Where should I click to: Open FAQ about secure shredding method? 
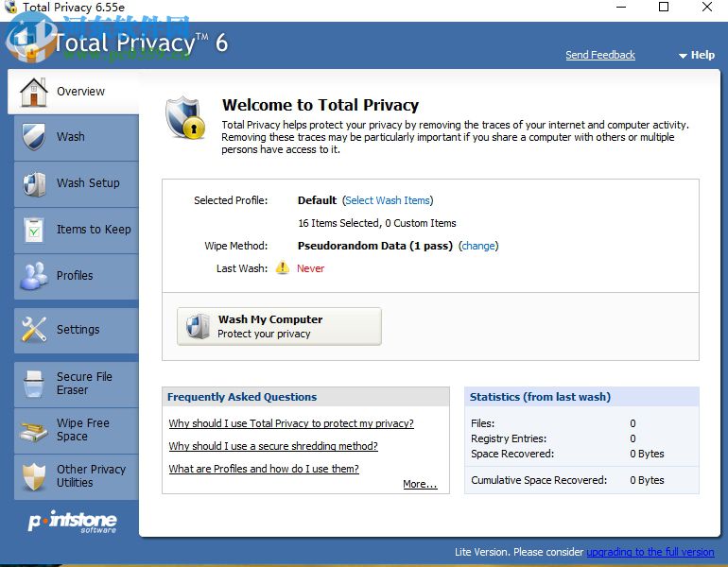coord(273,446)
